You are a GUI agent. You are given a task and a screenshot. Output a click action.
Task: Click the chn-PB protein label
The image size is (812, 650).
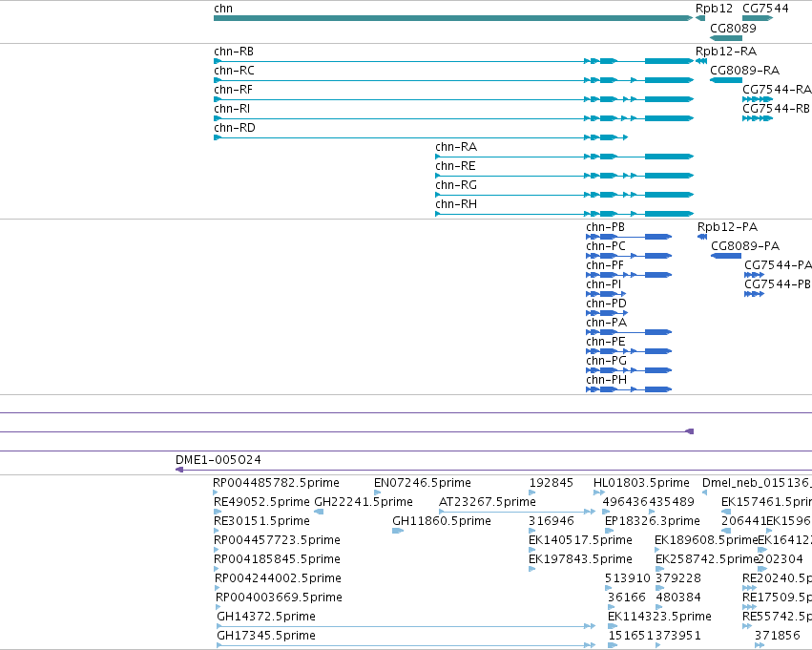click(x=605, y=227)
